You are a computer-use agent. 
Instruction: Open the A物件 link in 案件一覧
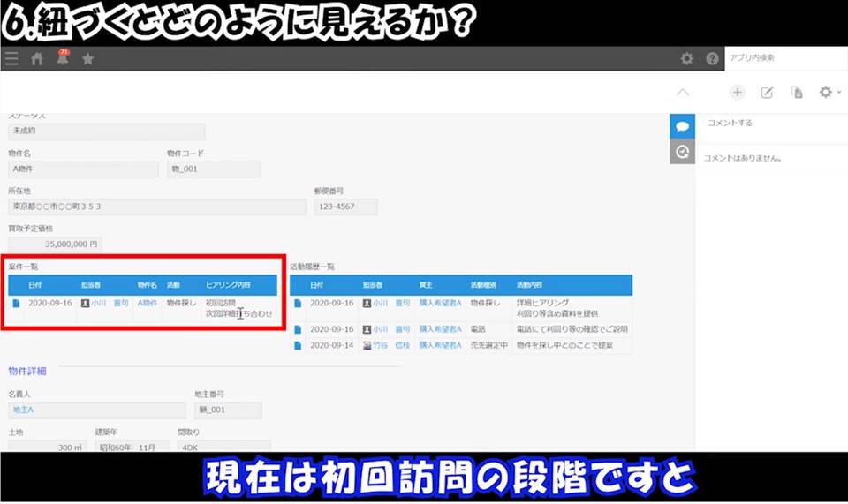(147, 303)
